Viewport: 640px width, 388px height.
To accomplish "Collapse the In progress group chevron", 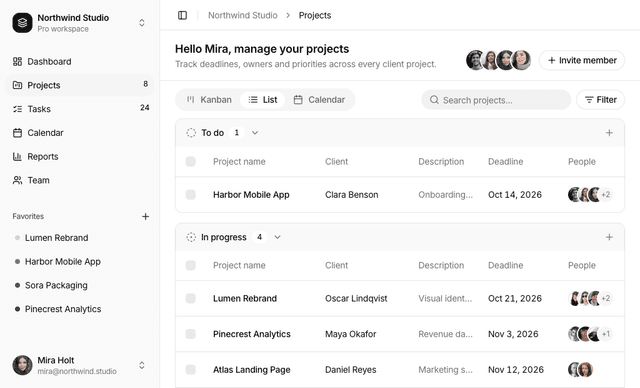I will pyautogui.click(x=278, y=237).
